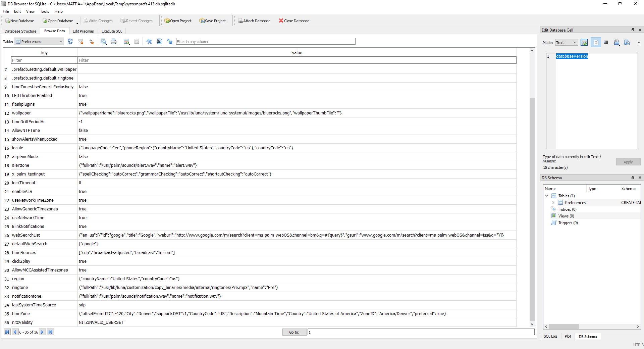Screen dimensions: 644x349
Task: Expand the Preferences table in DB Schema
Action: click(553, 203)
